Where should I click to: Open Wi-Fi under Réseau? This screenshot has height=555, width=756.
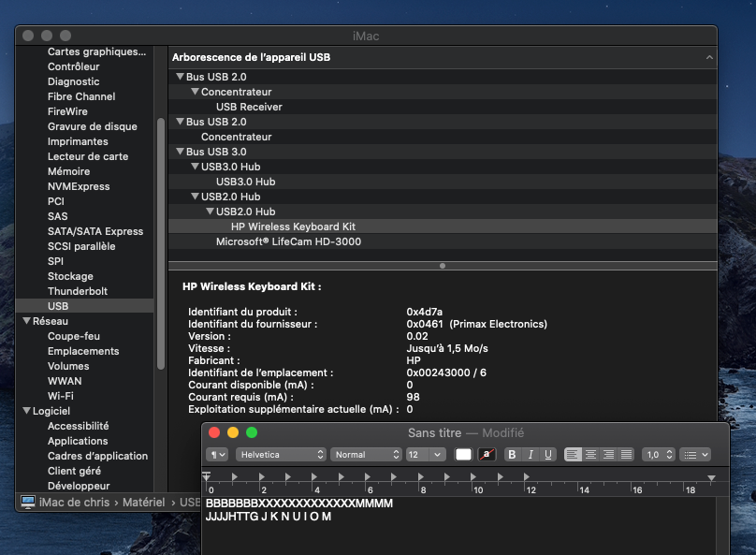[60, 395]
